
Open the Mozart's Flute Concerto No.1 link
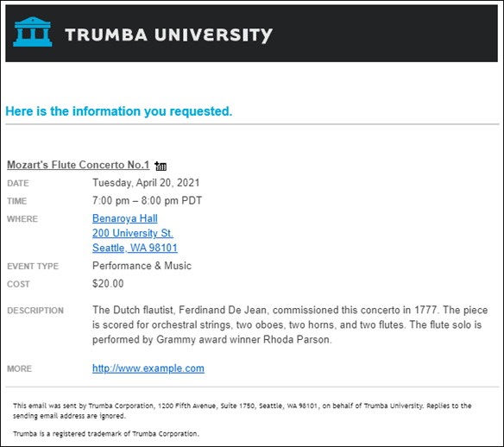click(x=79, y=165)
